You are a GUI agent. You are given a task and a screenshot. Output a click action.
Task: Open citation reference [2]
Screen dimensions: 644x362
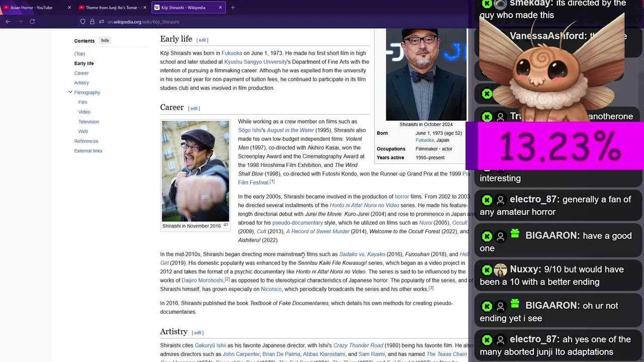coord(227,279)
